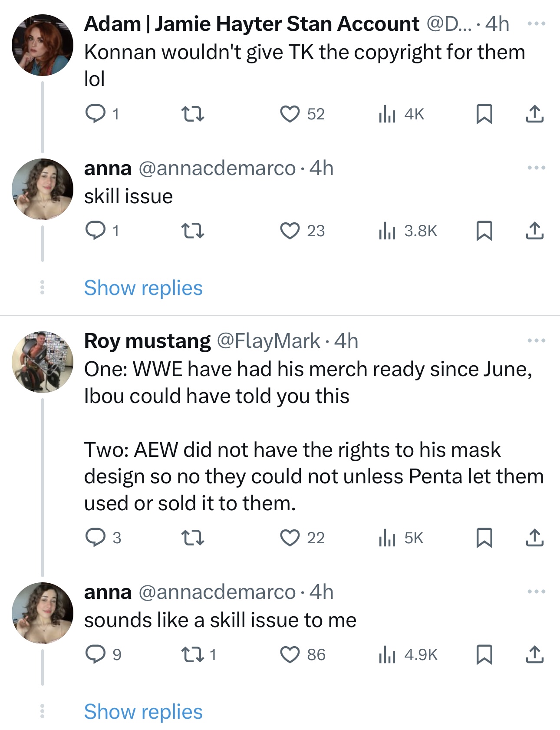Bookmark Adam's tweet about Konnan
This screenshot has width=560, height=730.
coord(484,114)
